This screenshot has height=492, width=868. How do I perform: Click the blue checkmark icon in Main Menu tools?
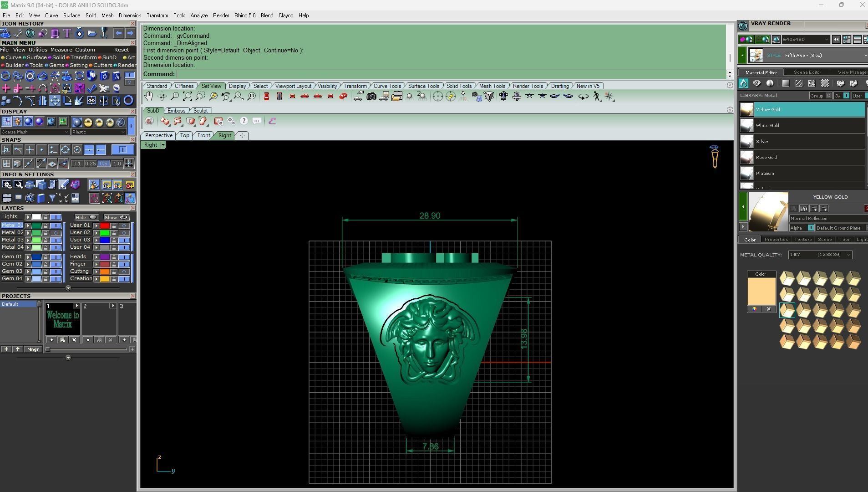[x=91, y=88]
